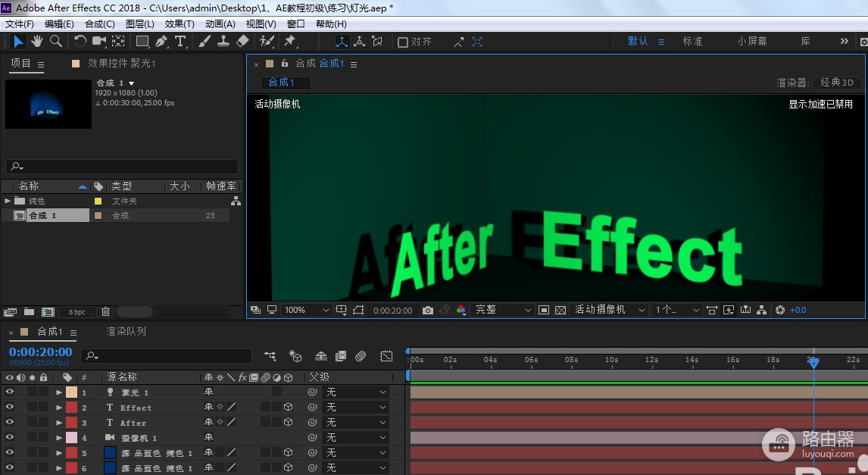Toggle transparency grid in viewer
Image resolution: width=868 pixels, height=475 pixels.
pos(560,310)
